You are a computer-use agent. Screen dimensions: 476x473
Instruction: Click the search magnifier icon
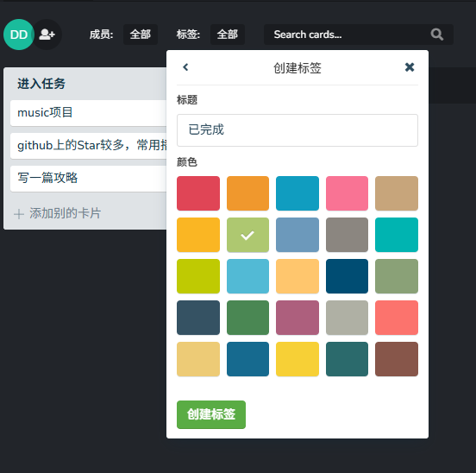pyautogui.click(x=437, y=35)
